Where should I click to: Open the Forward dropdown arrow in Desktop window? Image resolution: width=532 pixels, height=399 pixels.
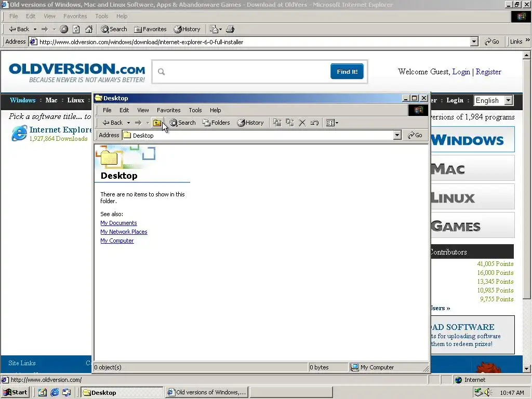click(148, 123)
